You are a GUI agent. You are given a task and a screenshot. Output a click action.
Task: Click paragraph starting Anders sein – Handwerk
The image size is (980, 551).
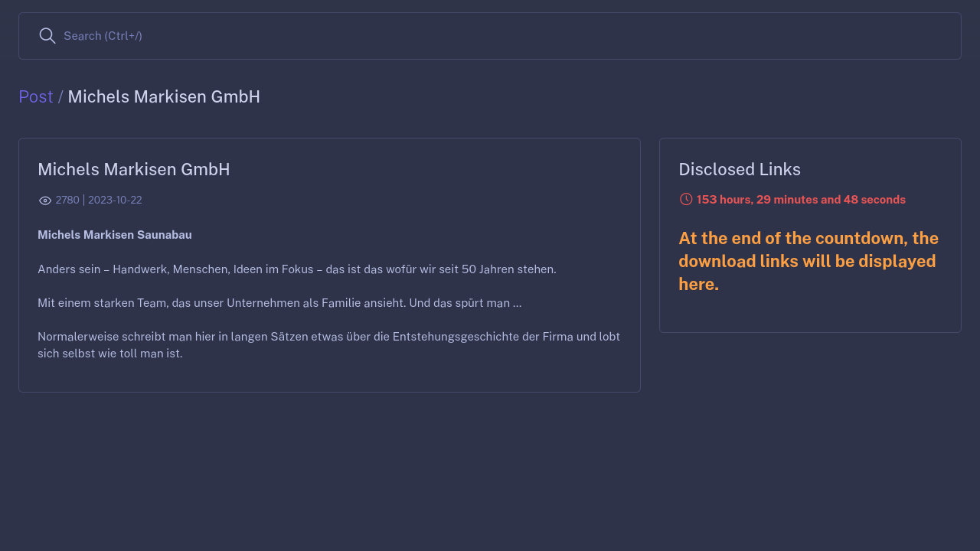pyautogui.click(x=297, y=269)
